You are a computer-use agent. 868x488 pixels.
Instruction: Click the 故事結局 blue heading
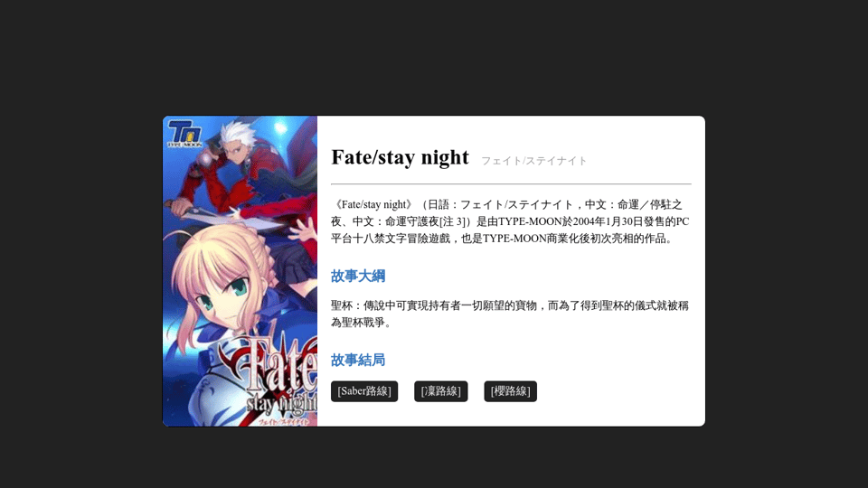click(358, 361)
